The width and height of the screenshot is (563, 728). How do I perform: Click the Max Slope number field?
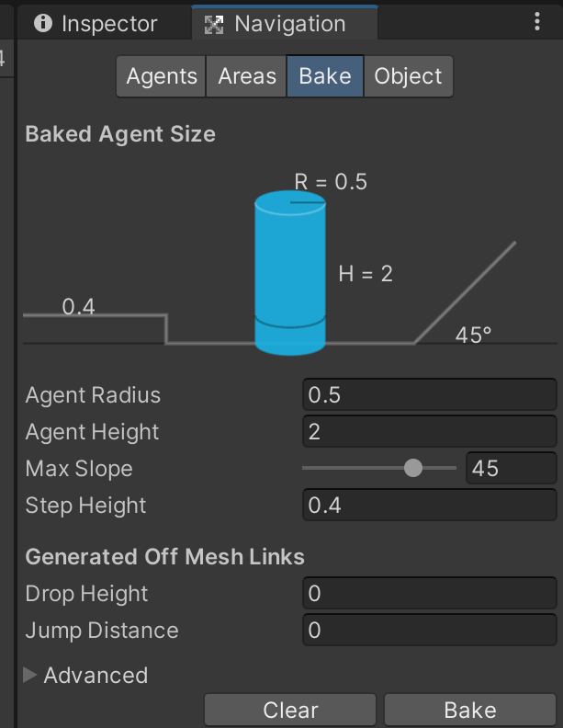click(x=511, y=468)
